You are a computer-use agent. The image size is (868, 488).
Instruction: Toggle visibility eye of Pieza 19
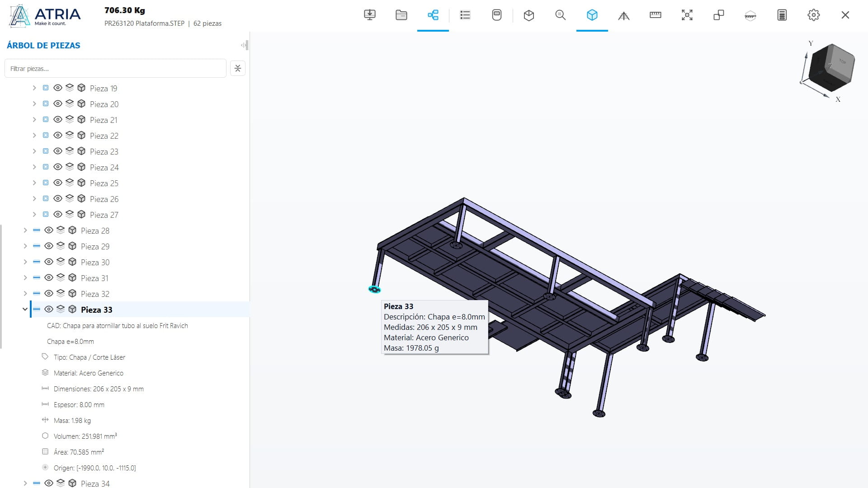[58, 88]
